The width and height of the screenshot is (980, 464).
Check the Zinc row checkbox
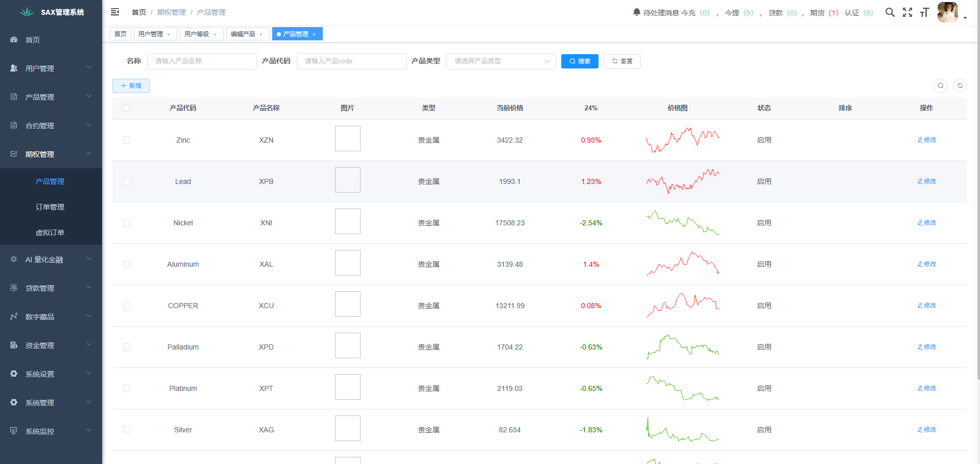click(x=127, y=140)
